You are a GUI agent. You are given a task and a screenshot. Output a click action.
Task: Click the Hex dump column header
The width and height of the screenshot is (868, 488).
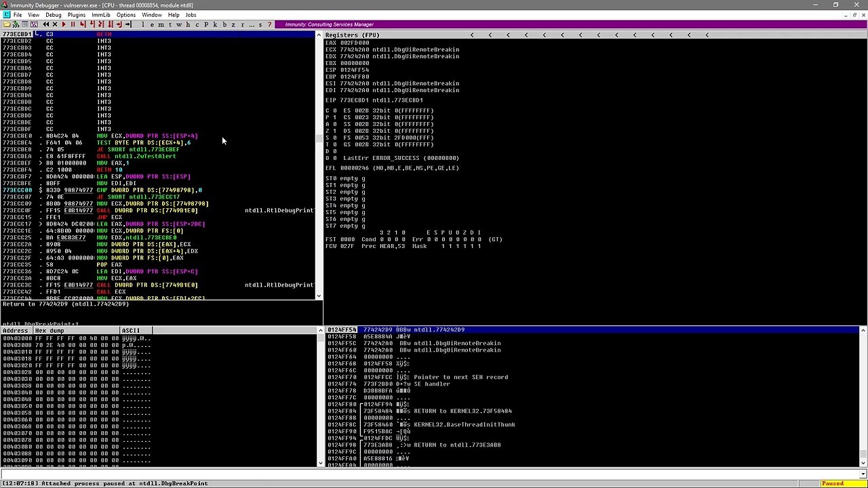click(76, 331)
